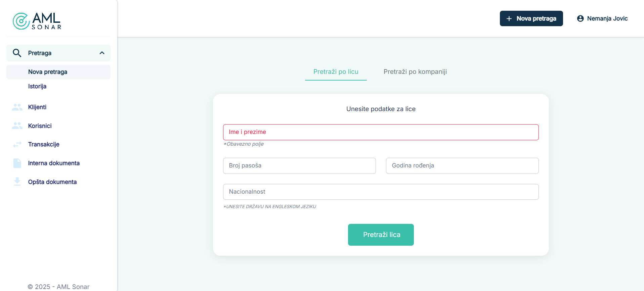This screenshot has width=644, height=291.
Task: Focus the Ime i prezime field
Action: click(381, 132)
